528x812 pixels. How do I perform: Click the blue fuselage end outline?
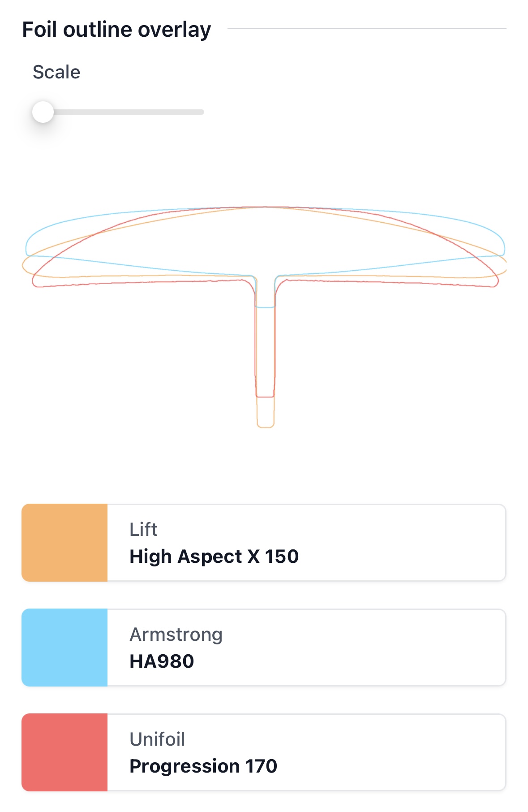coord(265,307)
